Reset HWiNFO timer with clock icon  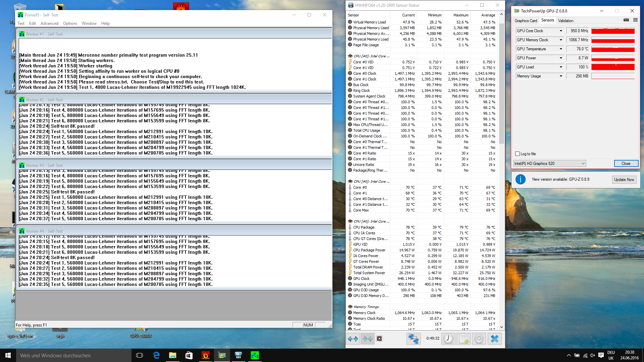448,339
